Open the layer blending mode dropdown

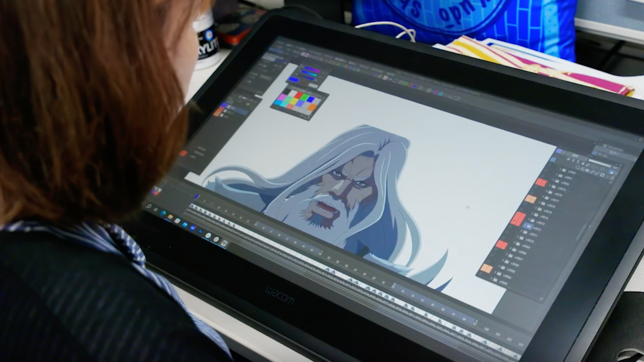pyautogui.click(x=578, y=155)
